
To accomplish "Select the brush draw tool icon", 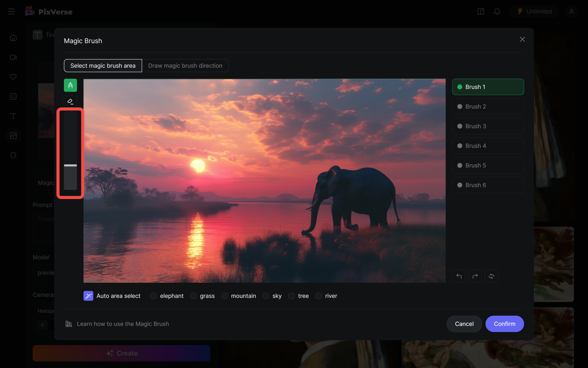I will (70, 85).
